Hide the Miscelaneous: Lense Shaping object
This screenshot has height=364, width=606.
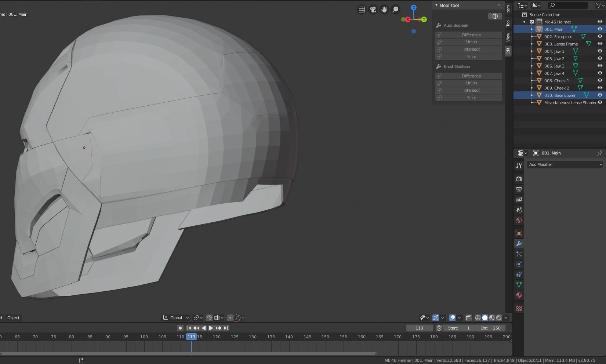point(600,103)
